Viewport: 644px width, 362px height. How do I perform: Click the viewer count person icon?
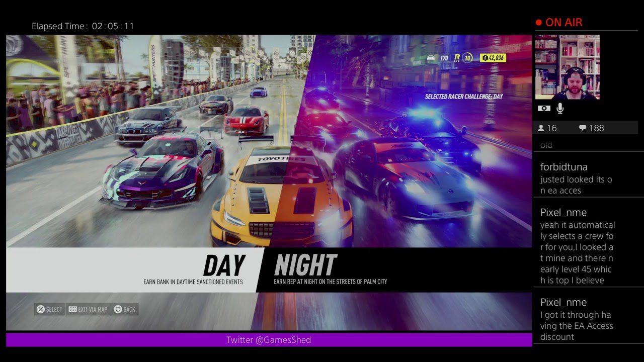coord(541,128)
